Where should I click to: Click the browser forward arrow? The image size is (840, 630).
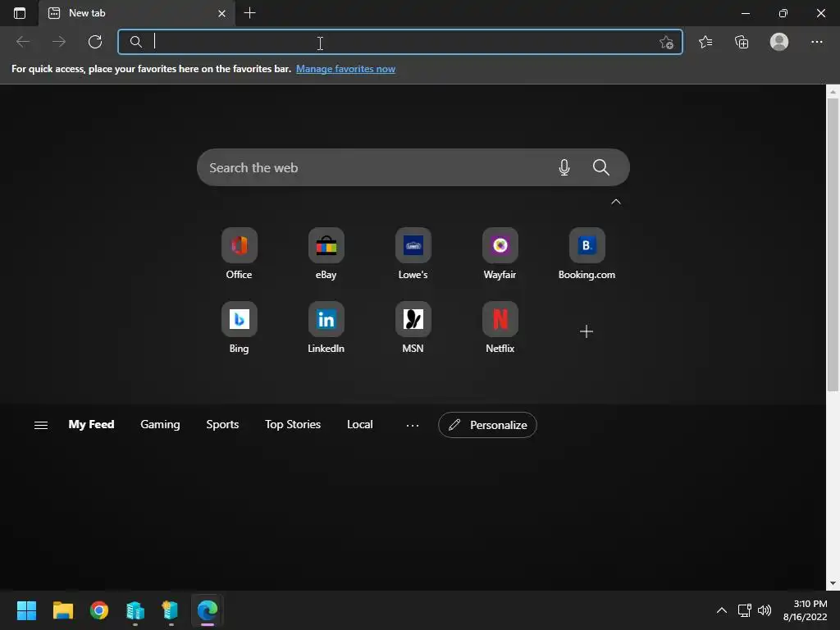point(59,42)
